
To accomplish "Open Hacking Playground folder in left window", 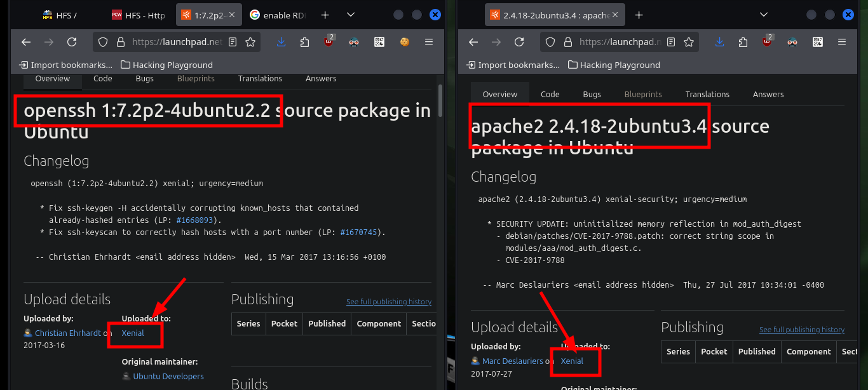I will [167, 65].
